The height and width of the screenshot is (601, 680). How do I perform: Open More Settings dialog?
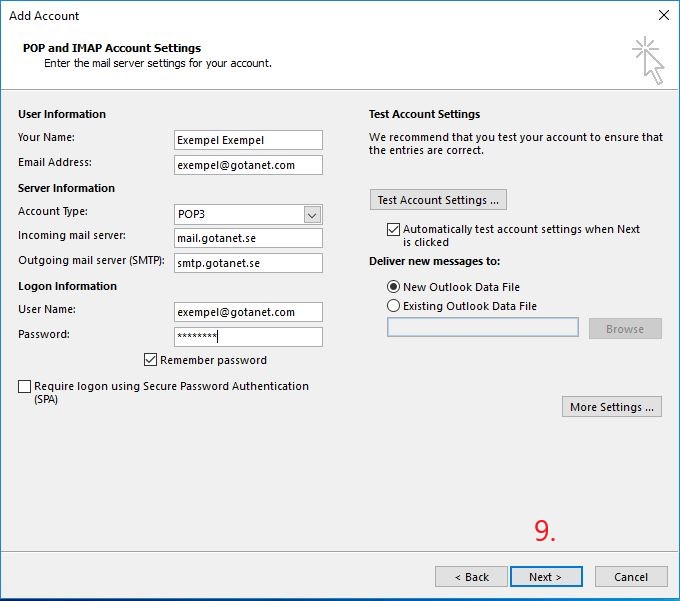click(x=611, y=407)
